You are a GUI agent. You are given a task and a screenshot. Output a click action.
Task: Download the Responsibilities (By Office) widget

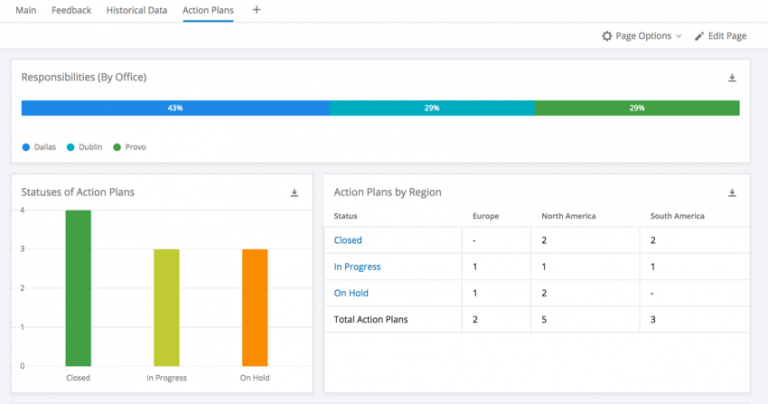pyautogui.click(x=732, y=77)
